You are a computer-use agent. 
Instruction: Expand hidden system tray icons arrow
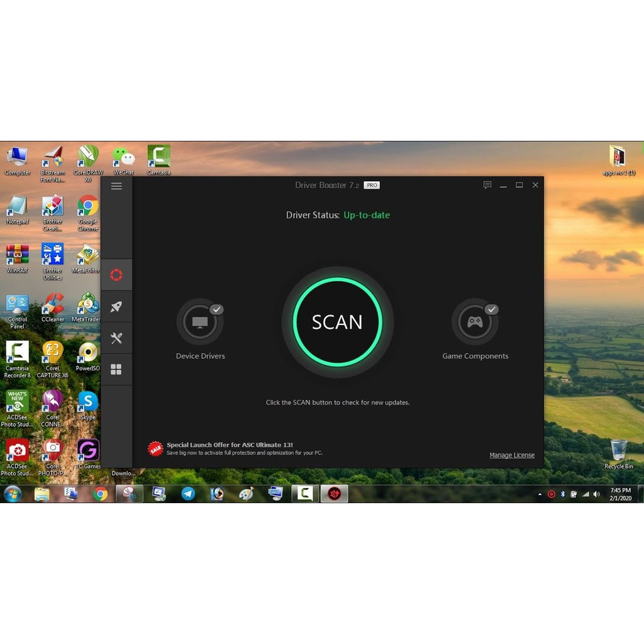(x=540, y=494)
